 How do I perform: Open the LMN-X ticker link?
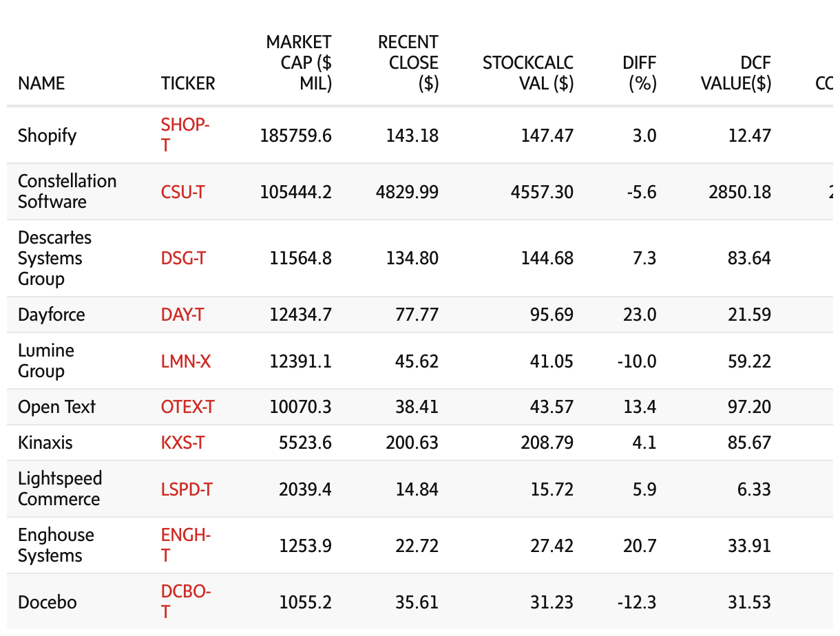(x=186, y=361)
